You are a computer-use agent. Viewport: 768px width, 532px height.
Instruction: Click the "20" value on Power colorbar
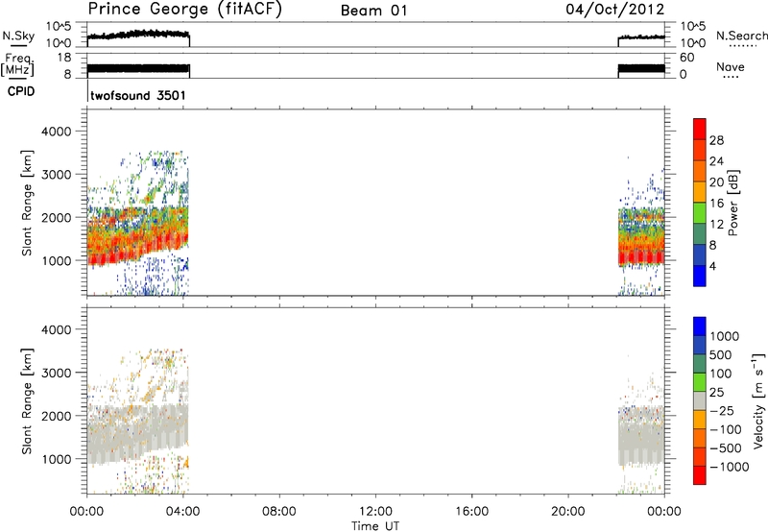coord(716,182)
